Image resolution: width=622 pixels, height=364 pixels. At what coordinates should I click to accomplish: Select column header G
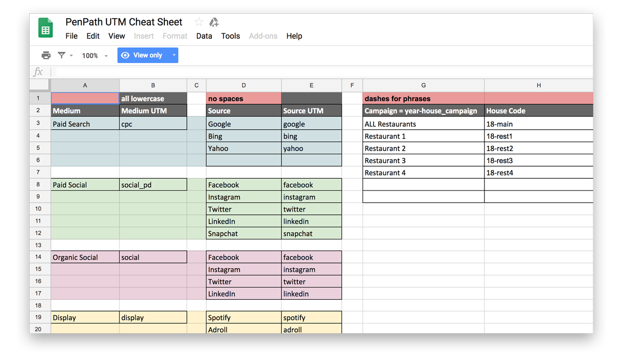423,85
